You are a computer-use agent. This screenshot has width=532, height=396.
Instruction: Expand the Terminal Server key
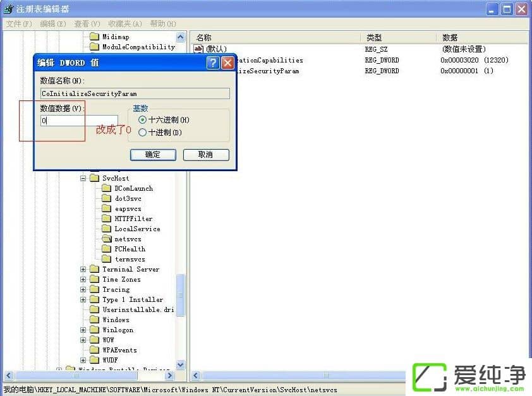[83, 269]
